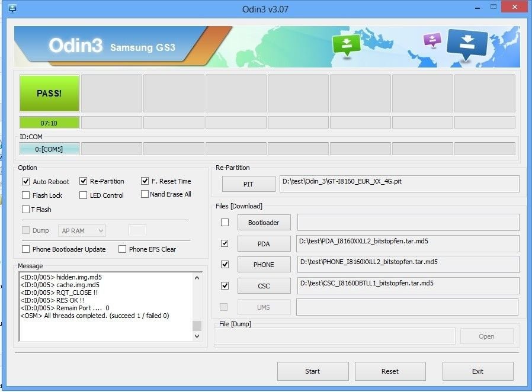Click the Bootloader file button
Image resolution: width=532 pixels, height=392 pixels.
(264, 223)
